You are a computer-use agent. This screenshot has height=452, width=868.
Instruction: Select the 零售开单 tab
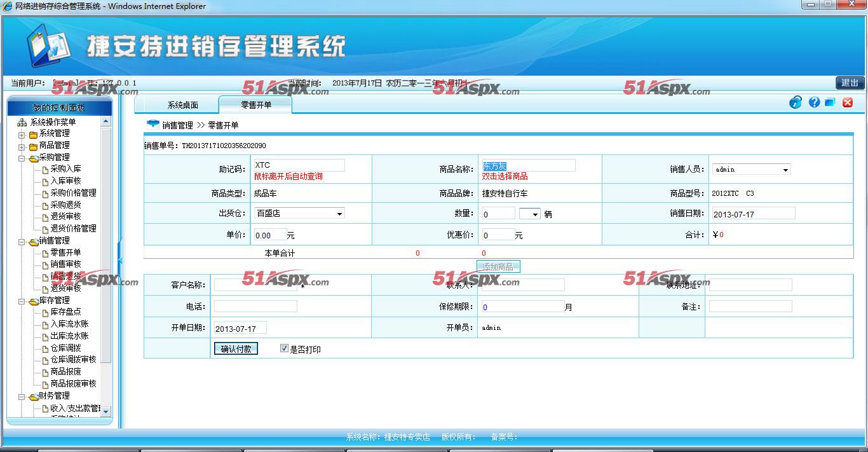(x=256, y=105)
